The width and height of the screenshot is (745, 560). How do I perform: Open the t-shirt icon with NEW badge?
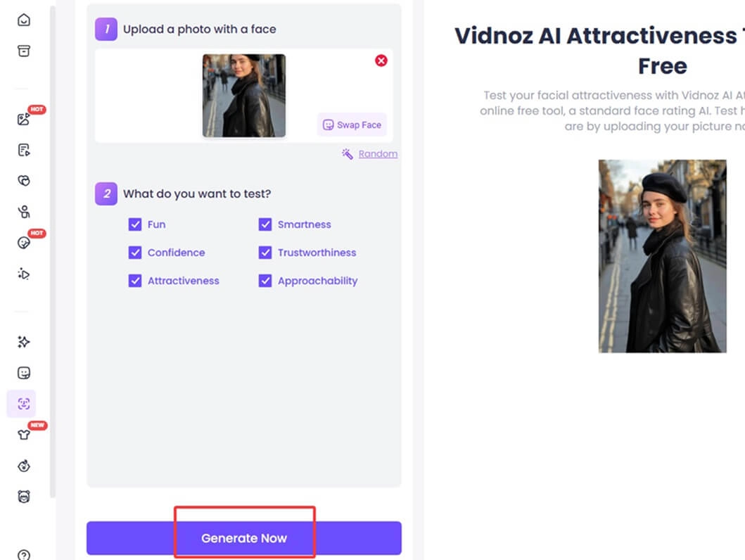click(24, 435)
